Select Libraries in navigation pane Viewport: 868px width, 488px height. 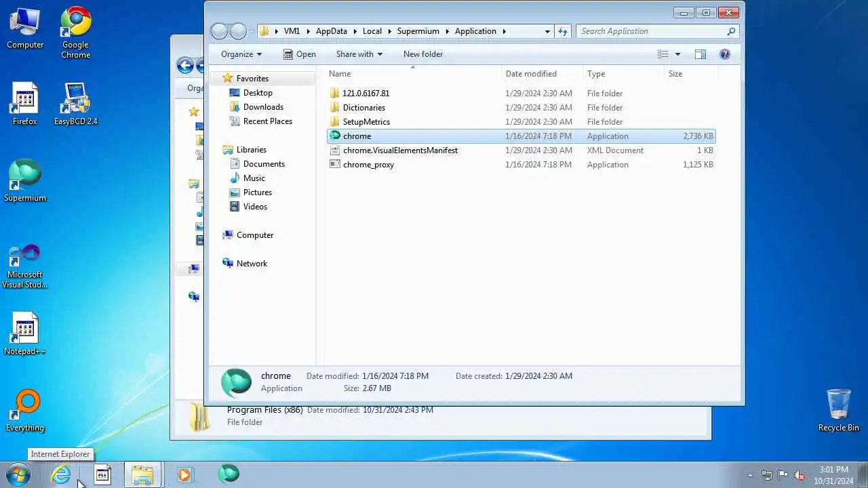(251, 150)
